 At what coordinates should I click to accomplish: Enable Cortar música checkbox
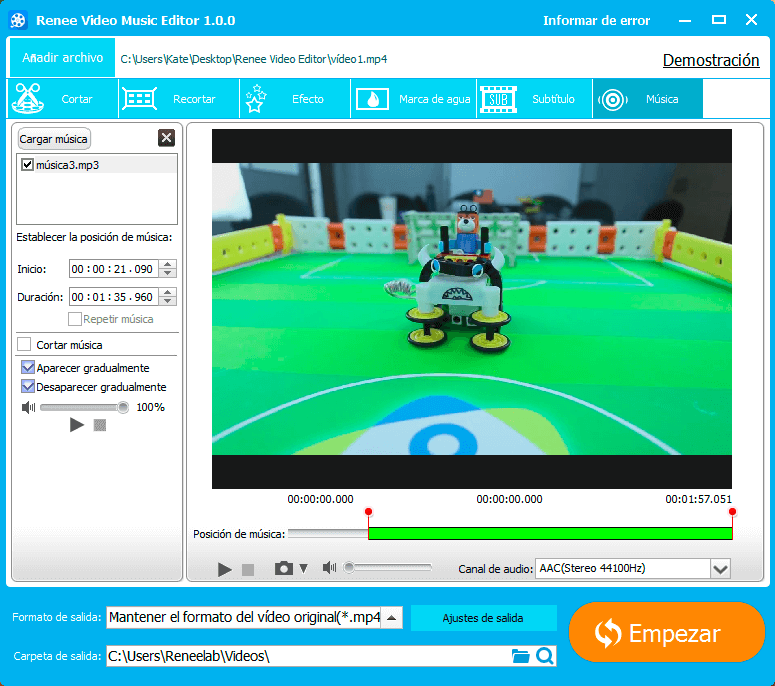[x=24, y=344]
